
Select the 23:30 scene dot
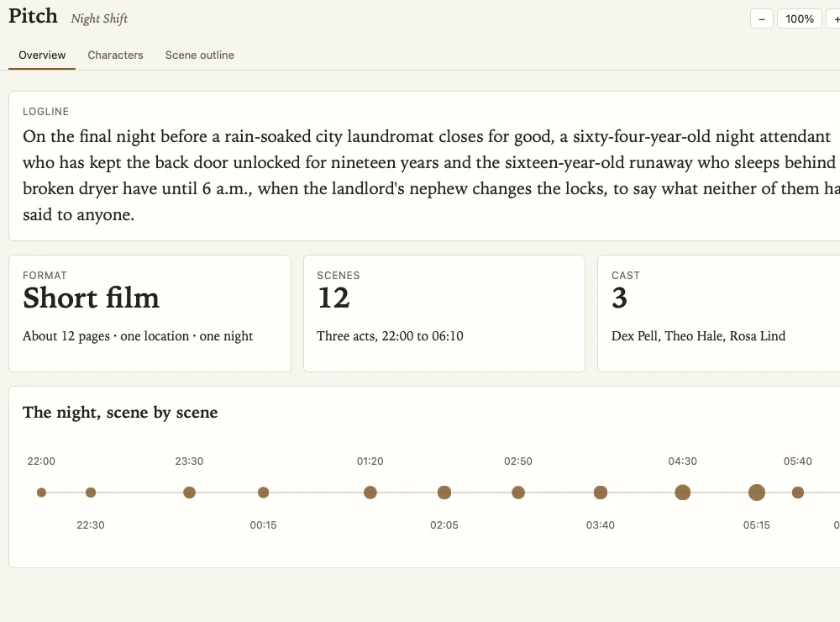click(x=189, y=493)
